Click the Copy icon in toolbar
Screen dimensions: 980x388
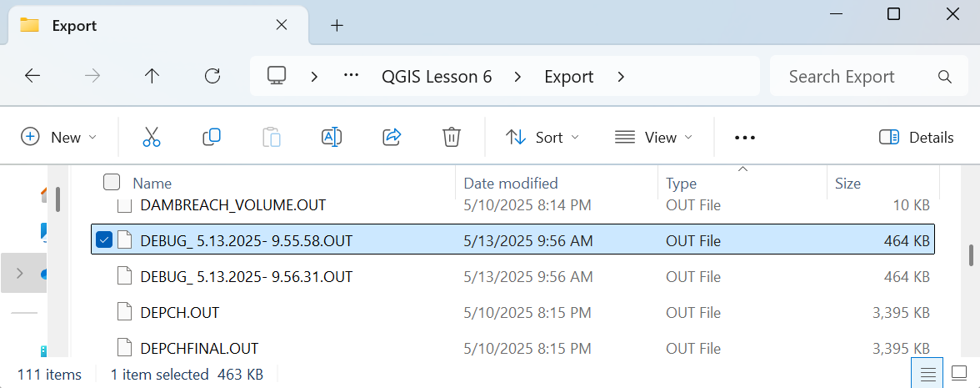[212, 137]
